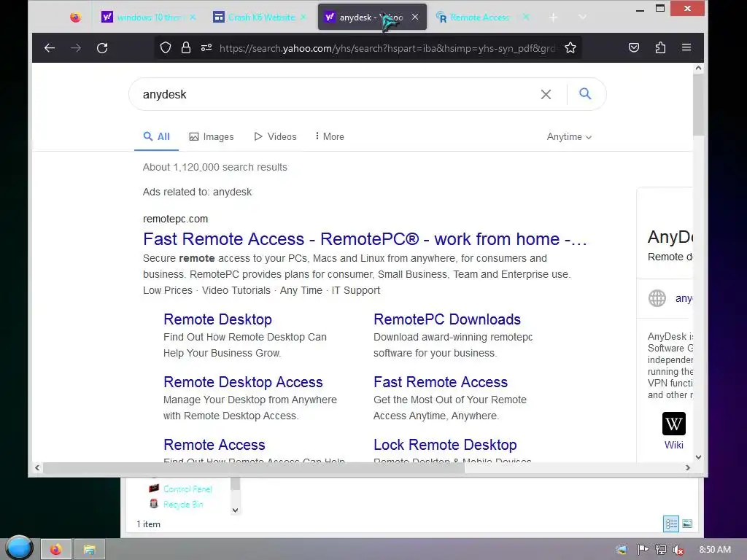Click the search.yahoo.com URL address bar
This screenshot has height=560, width=747.
pyautogui.click(x=387, y=47)
